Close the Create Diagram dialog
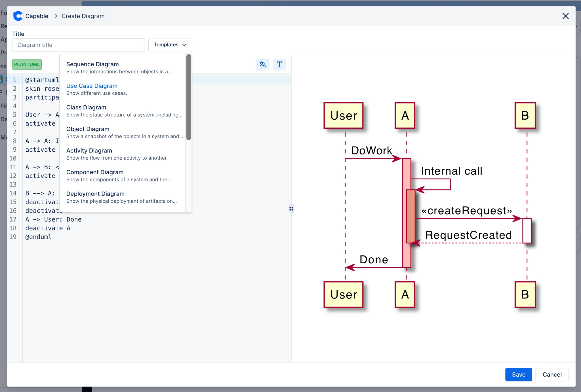Image resolution: width=581 pixels, height=392 pixels. [x=565, y=16]
